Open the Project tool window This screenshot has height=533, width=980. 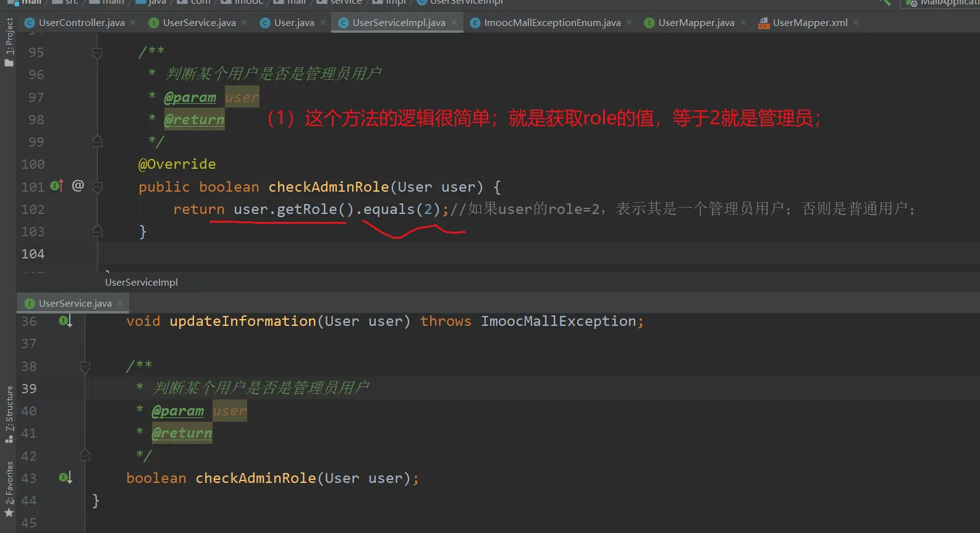(9, 42)
